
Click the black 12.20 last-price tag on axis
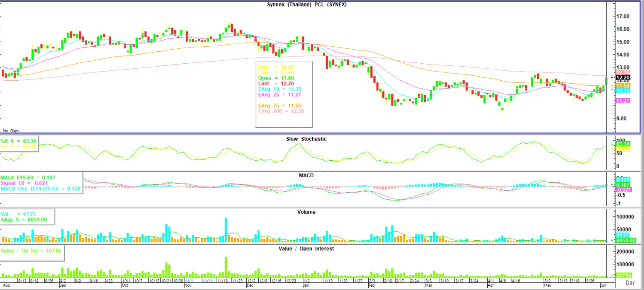coord(623,78)
